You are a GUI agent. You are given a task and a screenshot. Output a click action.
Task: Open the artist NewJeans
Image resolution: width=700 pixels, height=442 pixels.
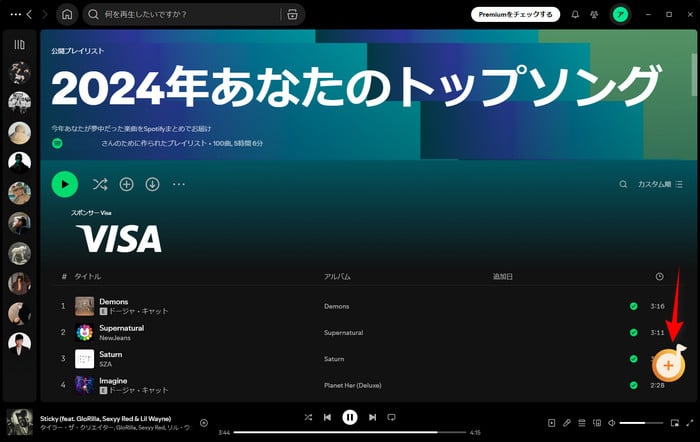pyautogui.click(x=115, y=338)
